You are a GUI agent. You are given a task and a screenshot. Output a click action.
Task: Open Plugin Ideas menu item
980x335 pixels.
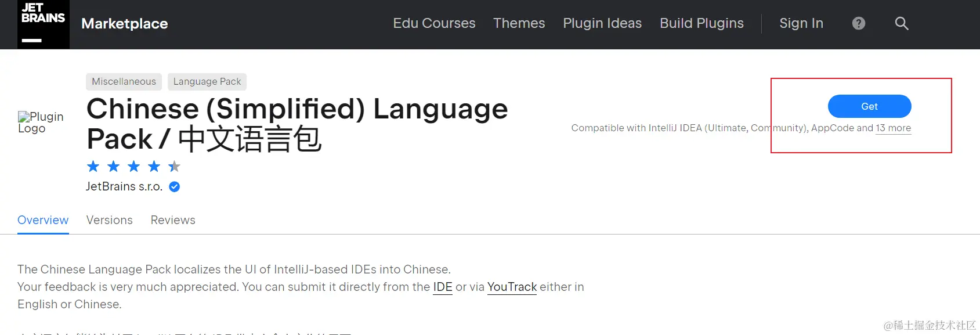point(602,23)
